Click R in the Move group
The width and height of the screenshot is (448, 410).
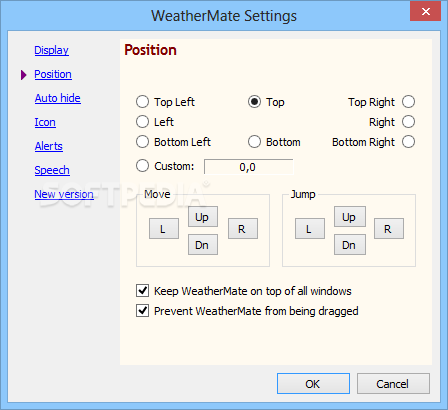click(x=243, y=229)
